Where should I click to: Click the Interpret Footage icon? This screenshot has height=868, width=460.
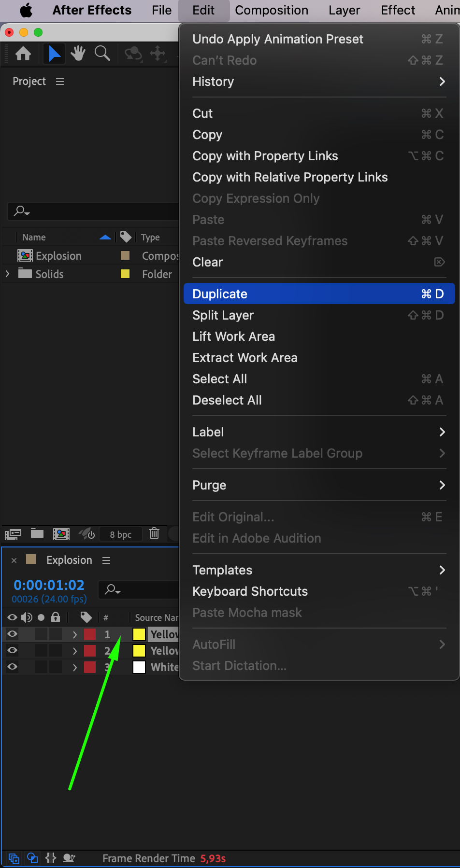click(x=13, y=534)
